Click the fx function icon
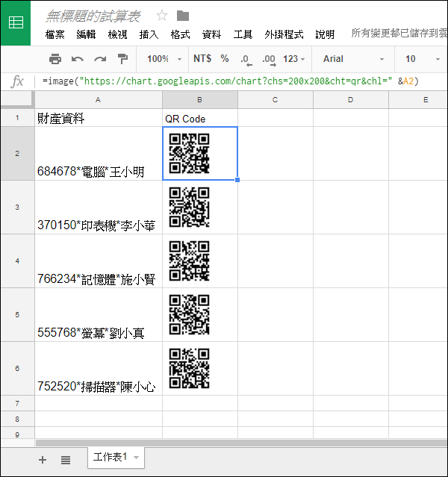The width and height of the screenshot is (448, 477). click(x=17, y=81)
